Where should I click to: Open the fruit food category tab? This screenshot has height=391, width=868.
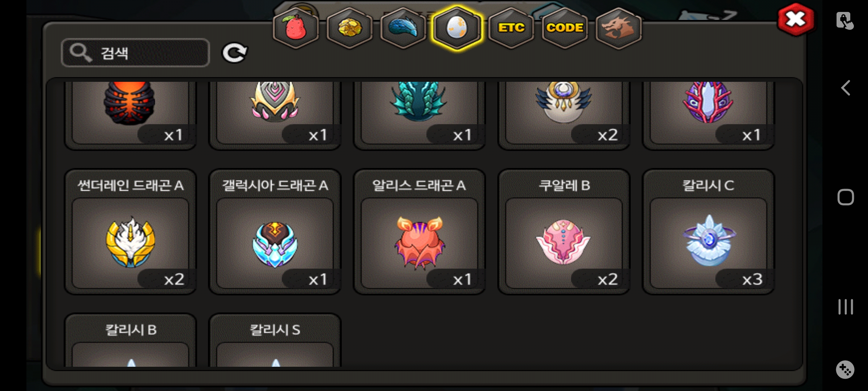tap(295, 28)
